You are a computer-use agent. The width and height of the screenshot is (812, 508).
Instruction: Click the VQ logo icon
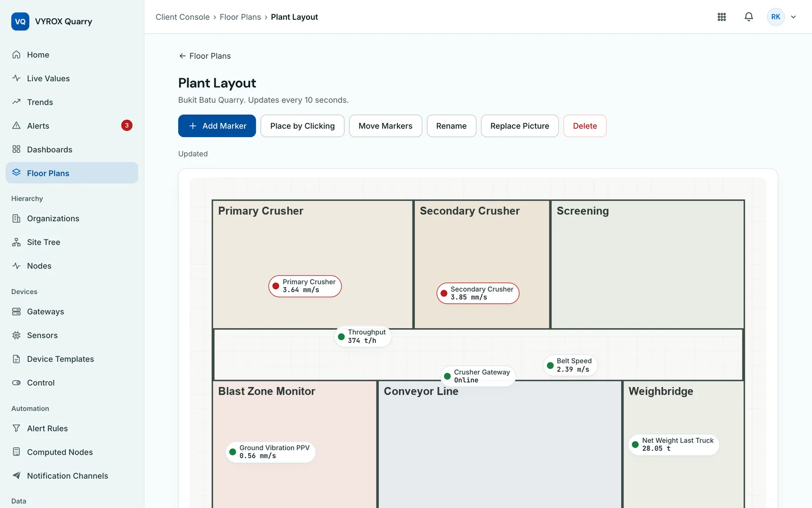[20, 21]
